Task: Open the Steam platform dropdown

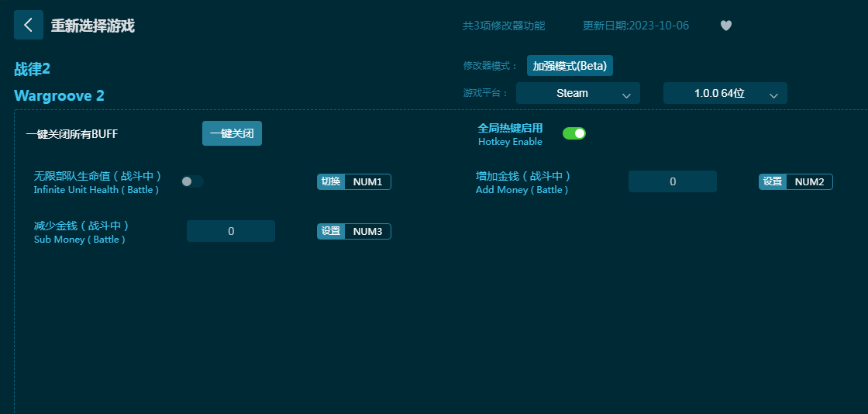Action: (577, 93)
